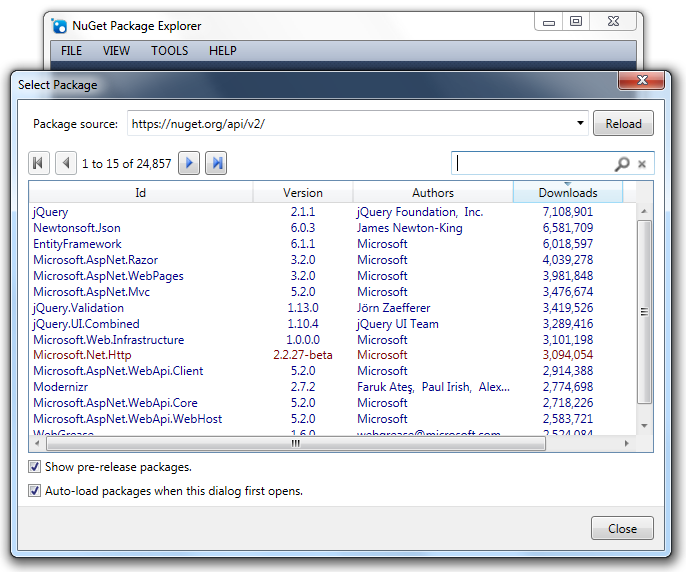
Task: Select the Newtonsoft.Json package row
Action: click(77, 228)
